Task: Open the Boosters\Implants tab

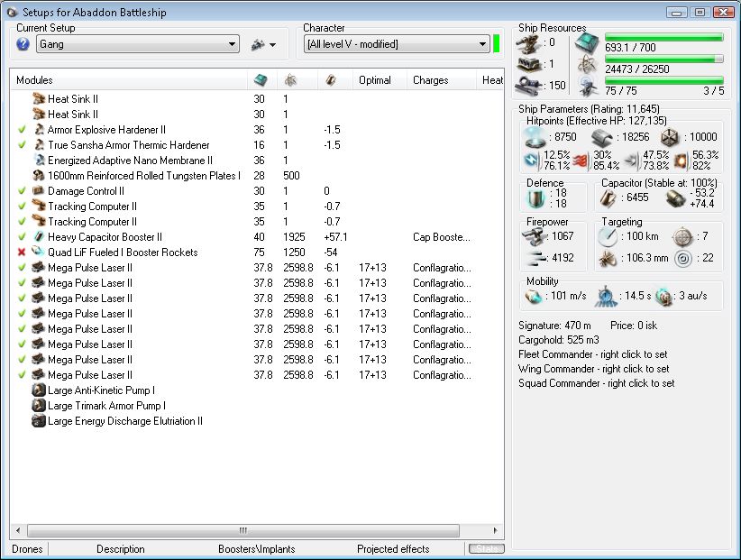Action: (257, 548)
